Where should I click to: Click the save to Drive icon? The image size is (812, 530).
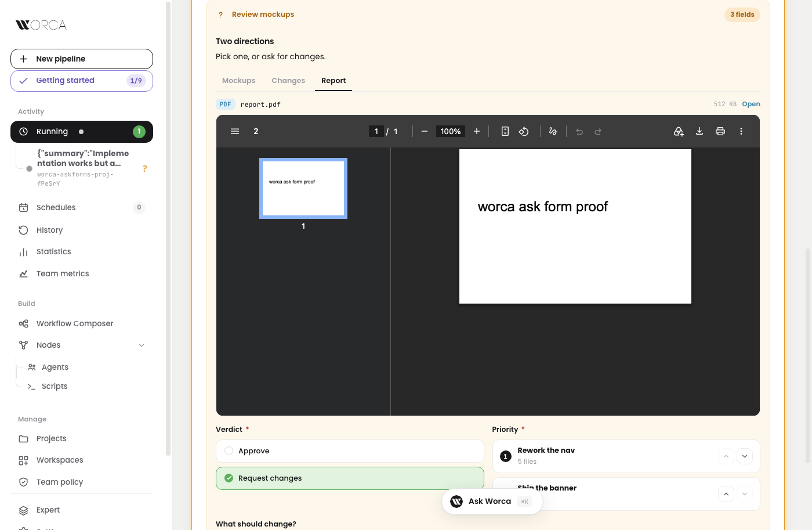pos(679,131)
